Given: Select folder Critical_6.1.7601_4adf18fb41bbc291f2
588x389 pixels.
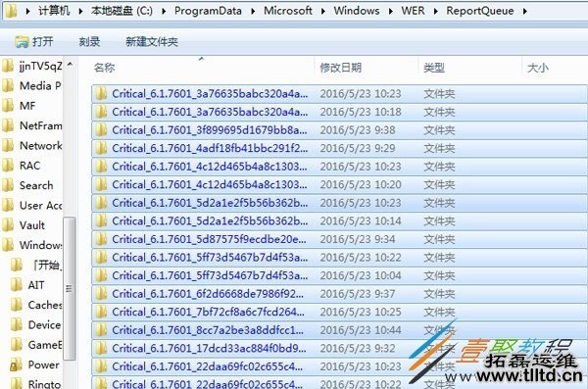Looking at the screenshot, I should point(339,148).
